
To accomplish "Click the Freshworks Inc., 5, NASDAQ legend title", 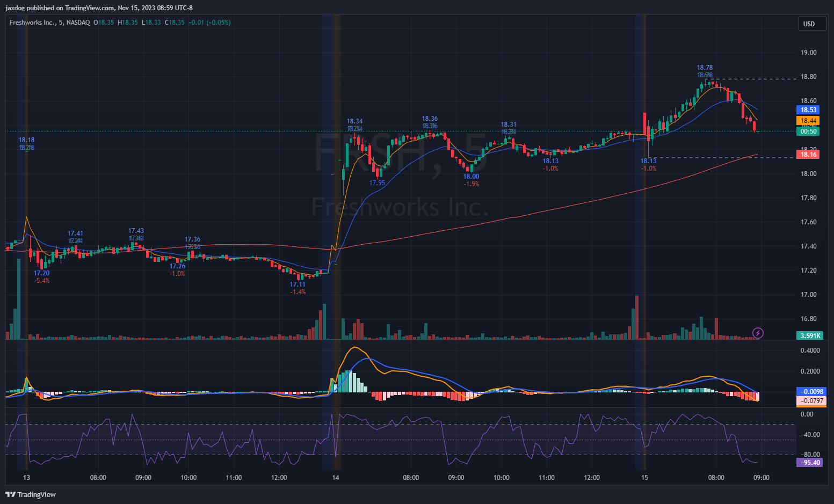I will tap(50, 23).
